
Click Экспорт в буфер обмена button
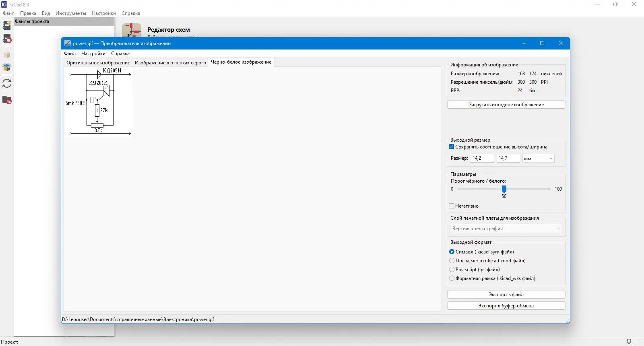coord(506,306)
